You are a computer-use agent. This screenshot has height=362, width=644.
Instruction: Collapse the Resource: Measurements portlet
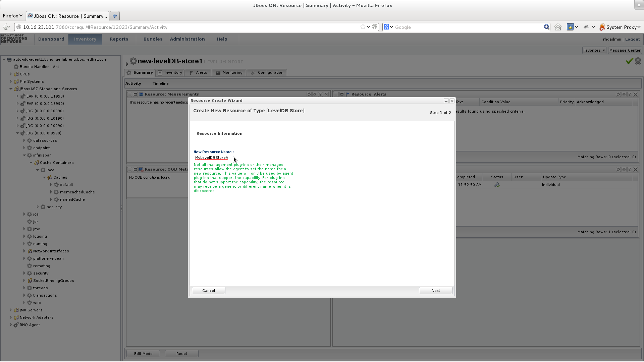(129, 94)
